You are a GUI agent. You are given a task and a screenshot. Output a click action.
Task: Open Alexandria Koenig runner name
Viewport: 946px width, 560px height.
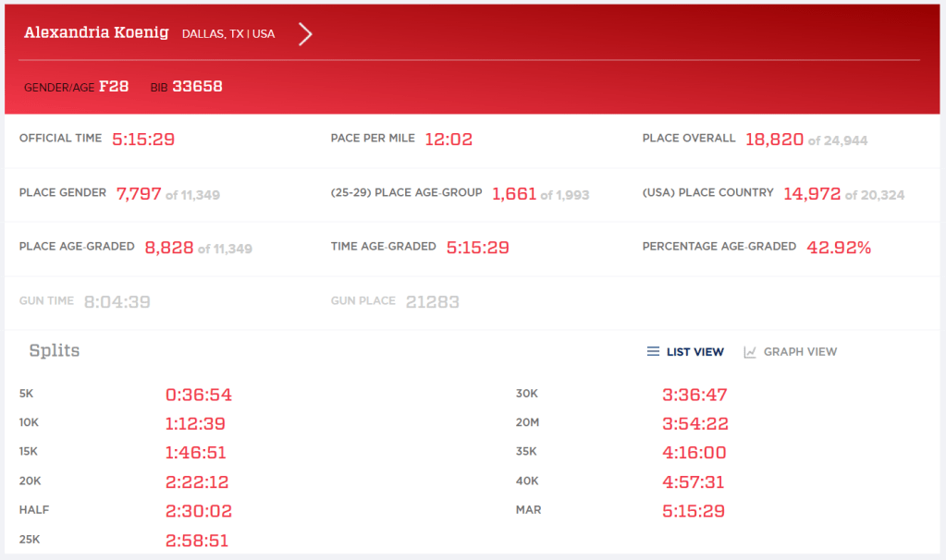96,33
